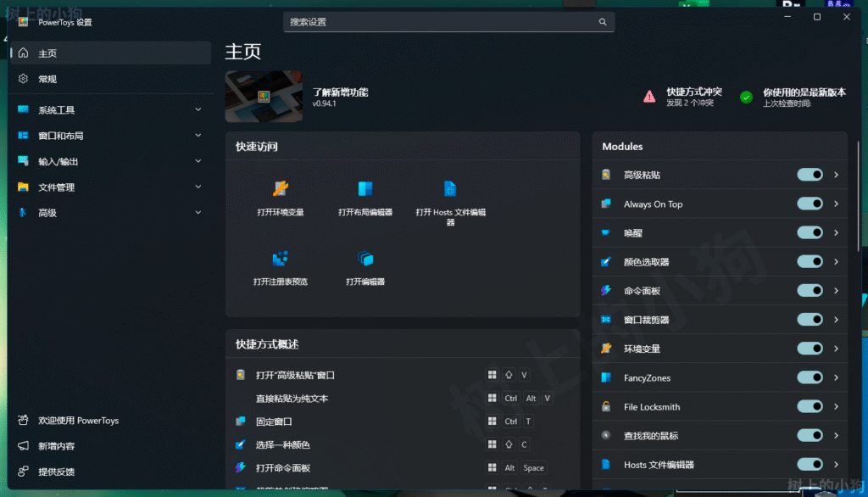Click the 查找我的鼠标 module icon
Screen dimensions: 868x497
606,435
